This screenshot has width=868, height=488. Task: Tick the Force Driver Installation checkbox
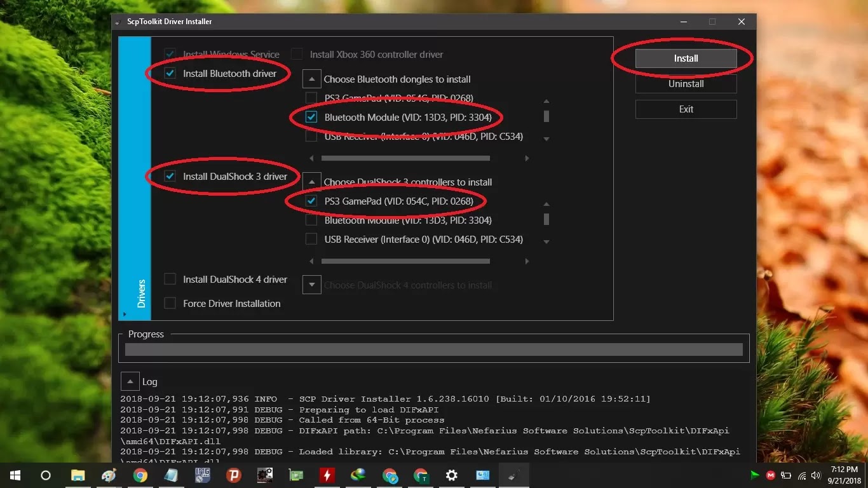170,303
